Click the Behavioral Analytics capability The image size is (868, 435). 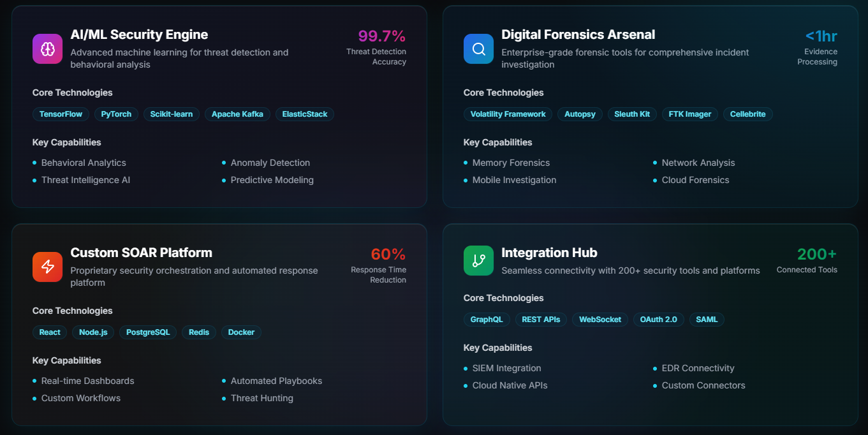click(84, 163)
